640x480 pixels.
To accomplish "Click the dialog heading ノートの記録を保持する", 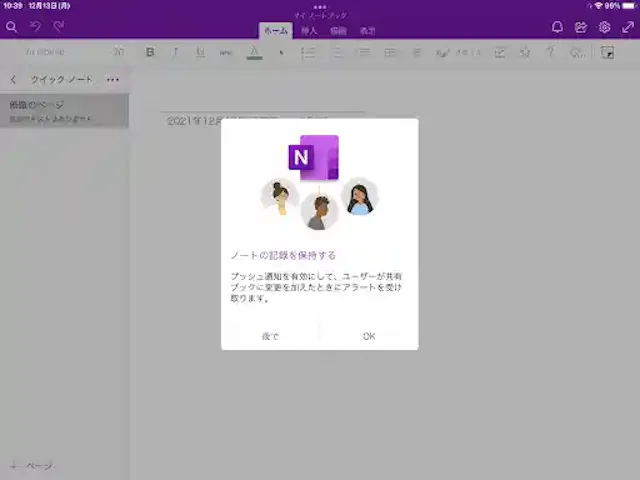I will (283, 256).
